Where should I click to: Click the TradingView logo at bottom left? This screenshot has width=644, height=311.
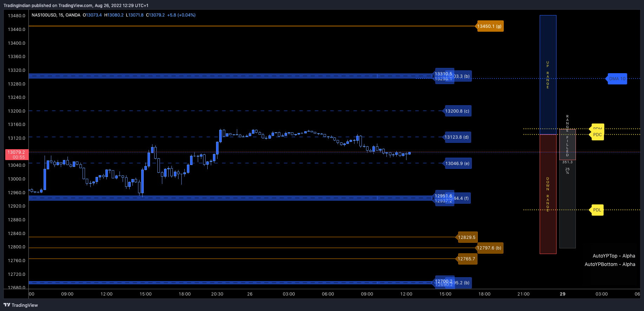(x=21, y=305)
